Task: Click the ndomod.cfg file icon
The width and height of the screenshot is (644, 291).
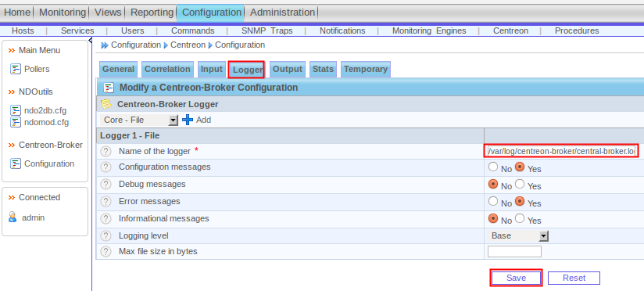Action: tap(15, 122)
